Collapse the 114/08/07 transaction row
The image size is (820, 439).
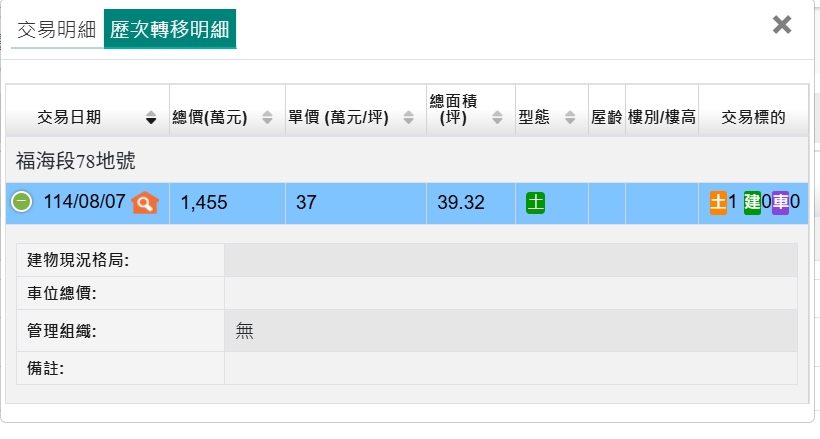(22, 202)
